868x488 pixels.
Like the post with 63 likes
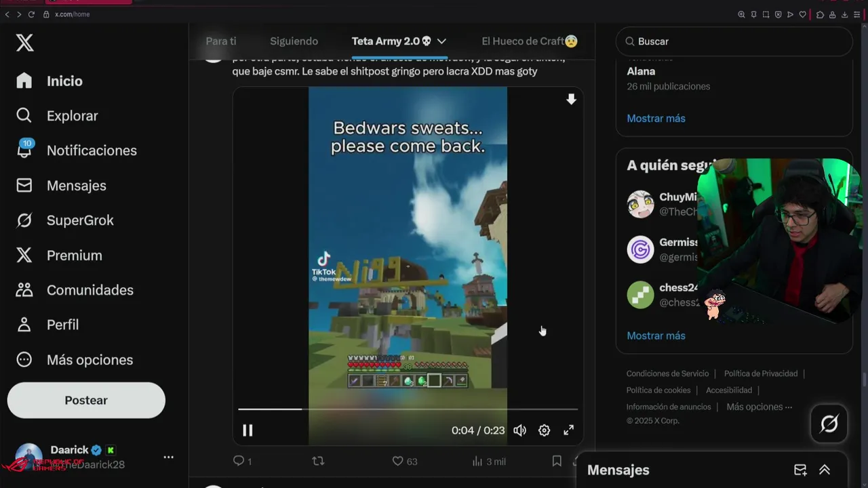coord(398,461)
